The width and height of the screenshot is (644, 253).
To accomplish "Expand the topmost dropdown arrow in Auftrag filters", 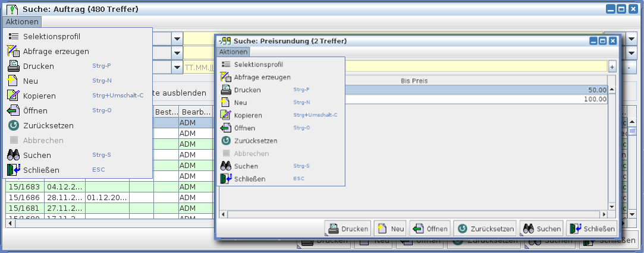I will click(x=177, y=39).
